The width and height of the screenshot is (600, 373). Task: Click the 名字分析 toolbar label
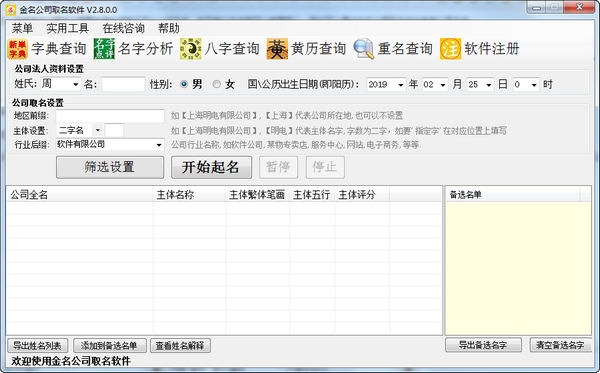(x=145, y=49)
